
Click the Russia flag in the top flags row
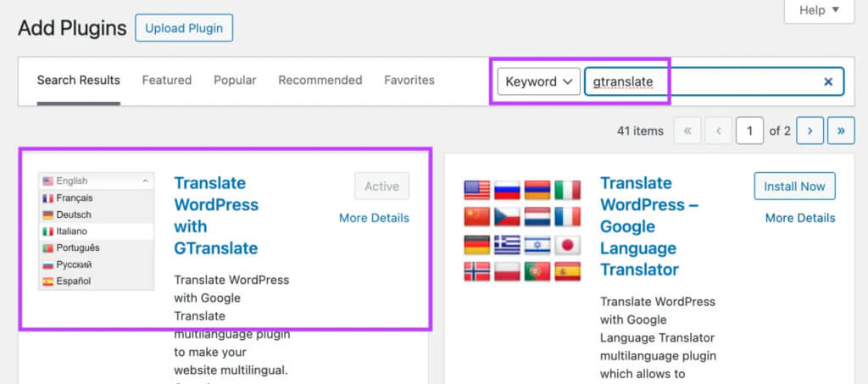pyautogui.click(x=507, y=190)
